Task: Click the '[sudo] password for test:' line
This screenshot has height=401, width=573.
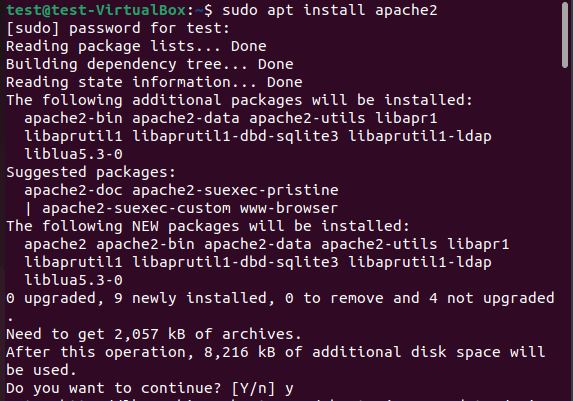Action: pos(118,28)
